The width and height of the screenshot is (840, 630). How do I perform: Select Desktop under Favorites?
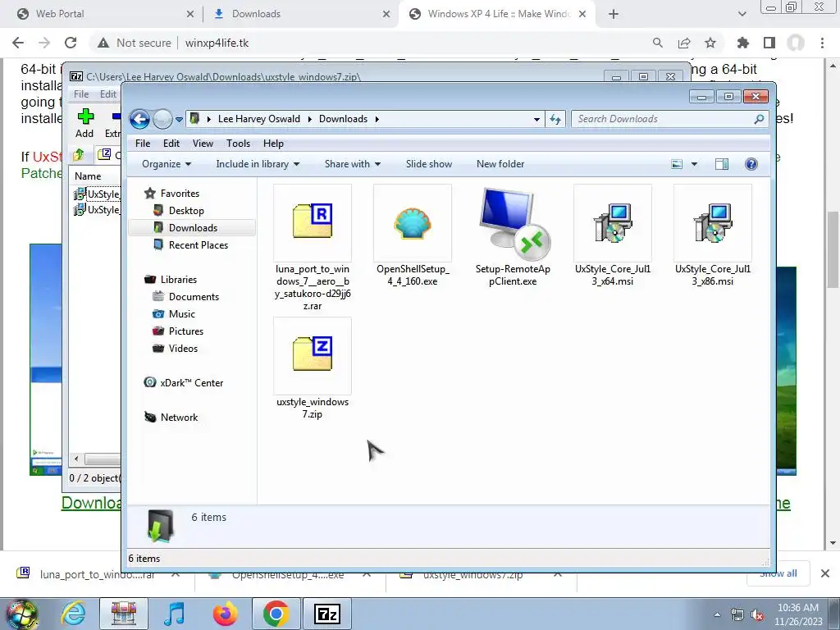coord(186,211)
